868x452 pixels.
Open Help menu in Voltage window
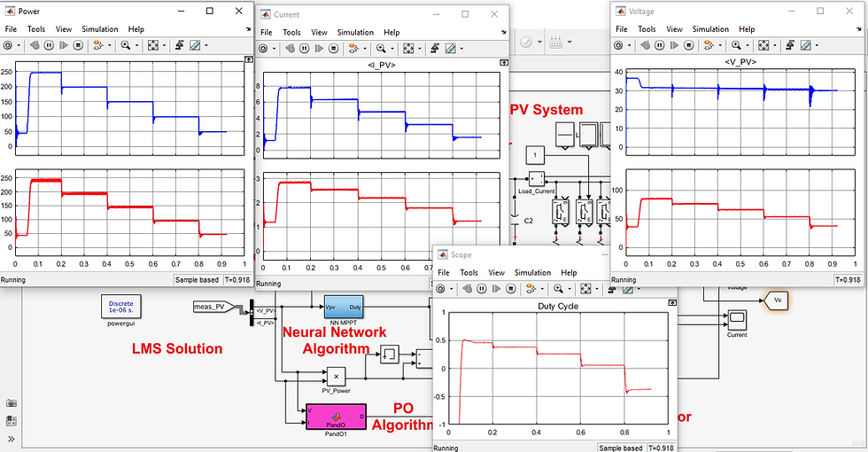click(x=746, y=28)
